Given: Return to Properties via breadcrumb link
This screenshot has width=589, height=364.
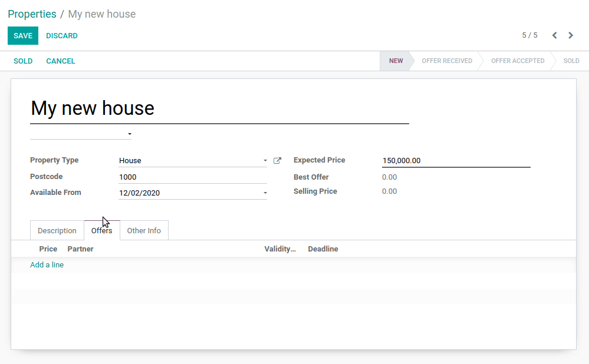Looking at the screenshot, I should click(x=32, y=14).
